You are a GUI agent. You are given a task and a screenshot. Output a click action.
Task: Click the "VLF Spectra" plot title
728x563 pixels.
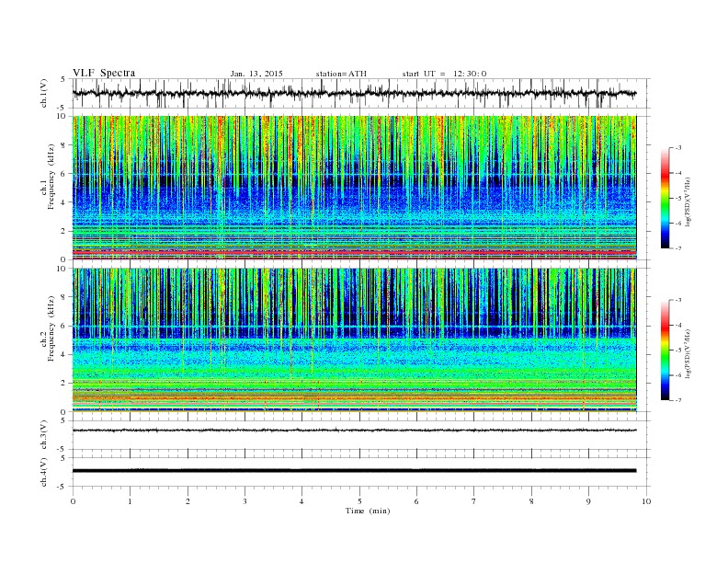tap(104, 73)
